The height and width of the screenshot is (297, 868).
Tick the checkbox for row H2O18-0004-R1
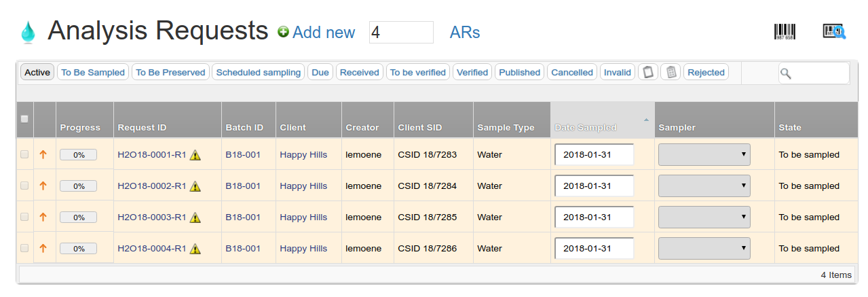[x=24, y=248]
